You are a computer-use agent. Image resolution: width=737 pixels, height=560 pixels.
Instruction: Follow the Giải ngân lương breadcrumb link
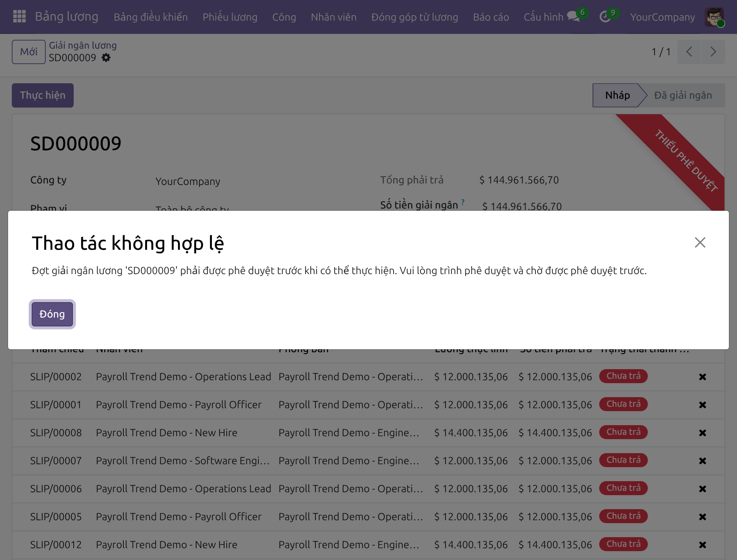tap(83, 45)
